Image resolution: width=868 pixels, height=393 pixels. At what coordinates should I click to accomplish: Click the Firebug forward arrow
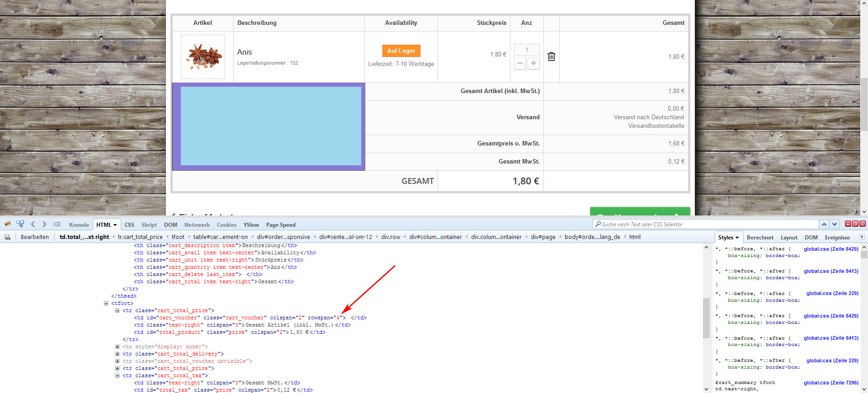pyautogui.click(x=44, y=224)
